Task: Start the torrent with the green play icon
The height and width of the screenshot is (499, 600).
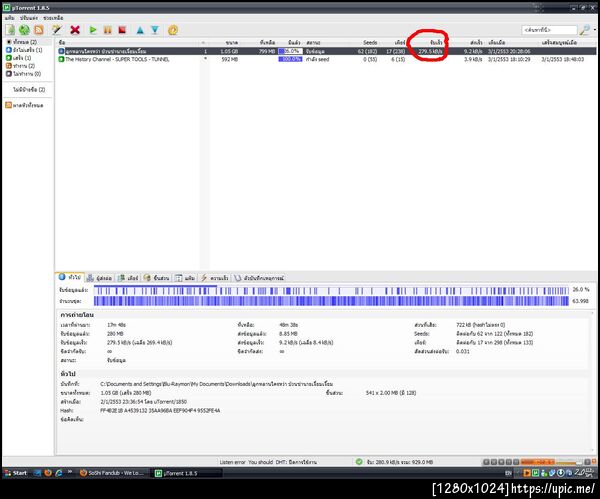Action: [93, 30]
